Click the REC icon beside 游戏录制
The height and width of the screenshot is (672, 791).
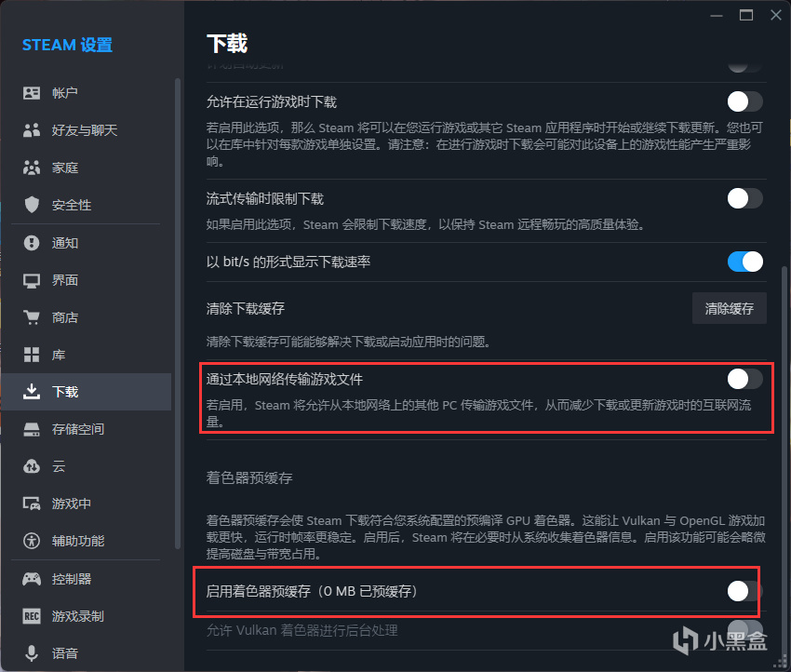32,616
